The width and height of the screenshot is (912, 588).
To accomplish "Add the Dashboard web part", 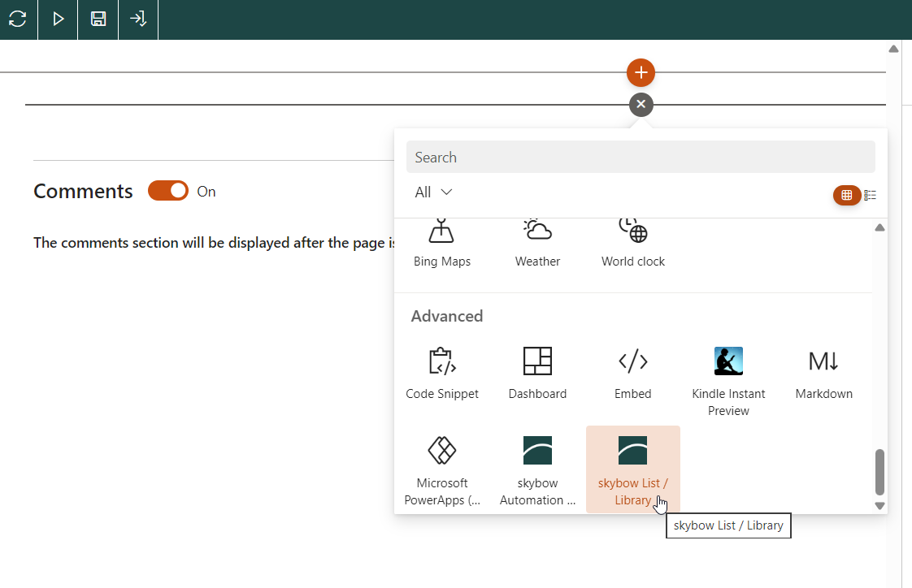I will tap(537, 374).
